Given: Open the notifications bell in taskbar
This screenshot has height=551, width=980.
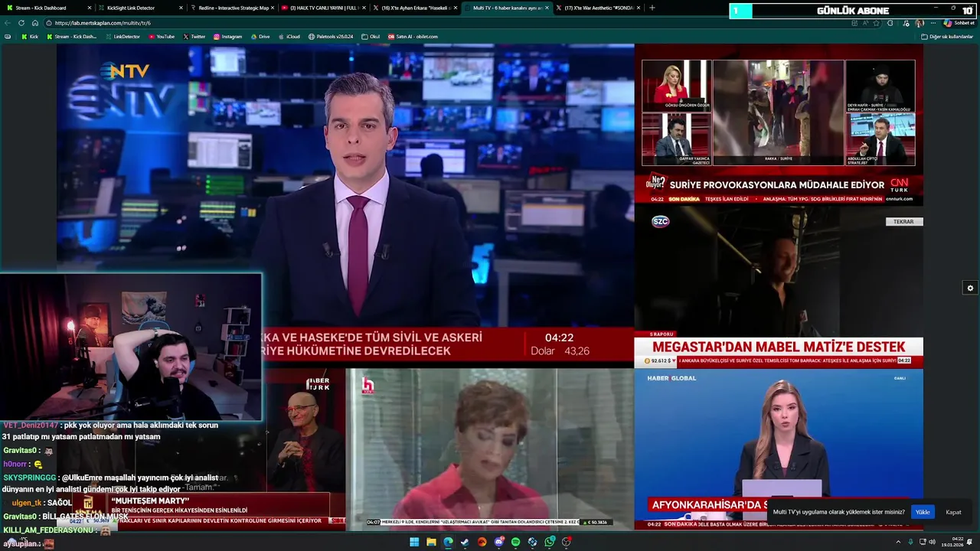Looking at the screenshot, I should pyautogui.click(x=969, y=542).
